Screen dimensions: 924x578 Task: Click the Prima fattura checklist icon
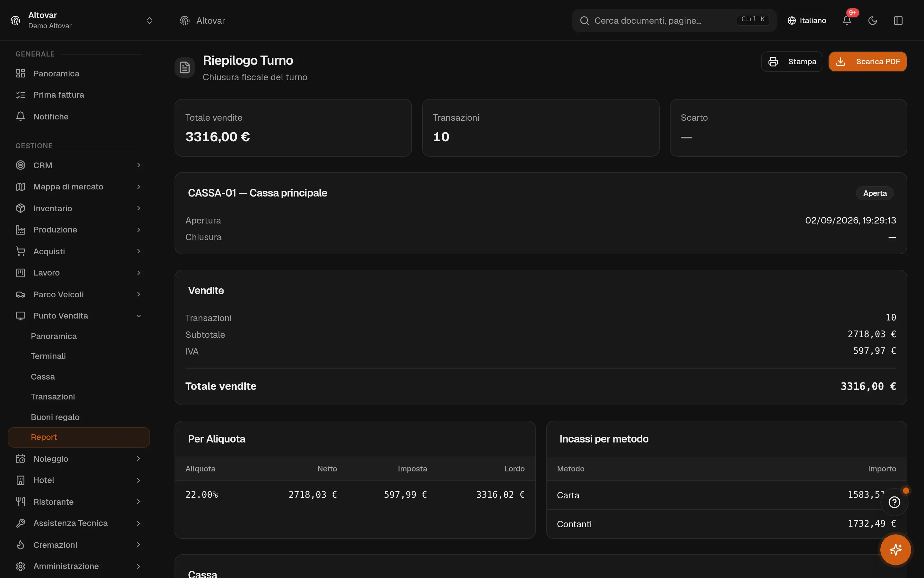pyautogui.click(x=21, y=95)
